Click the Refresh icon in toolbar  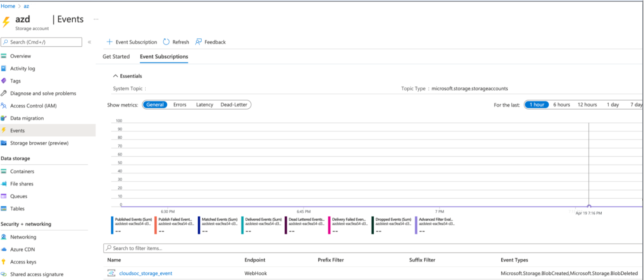(x=166, y=42)
